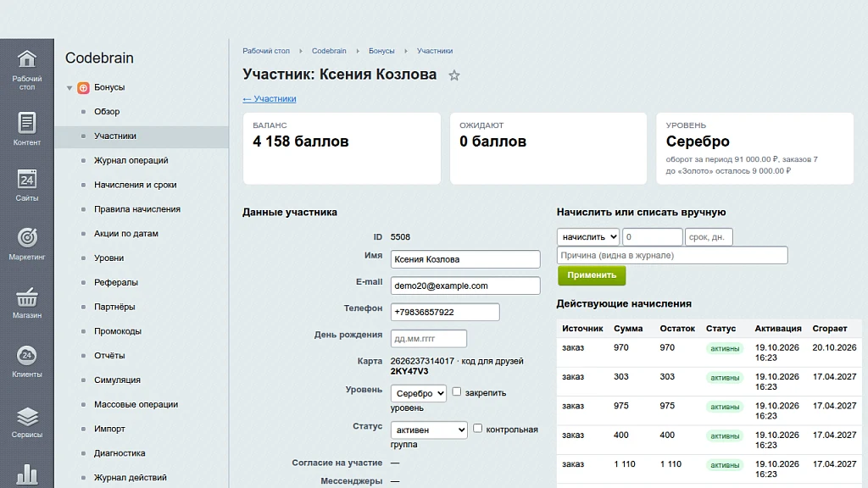Click the green Применить button
This screenshot has height=488, width=868.
pyautogui.click(x=592, y=275)
